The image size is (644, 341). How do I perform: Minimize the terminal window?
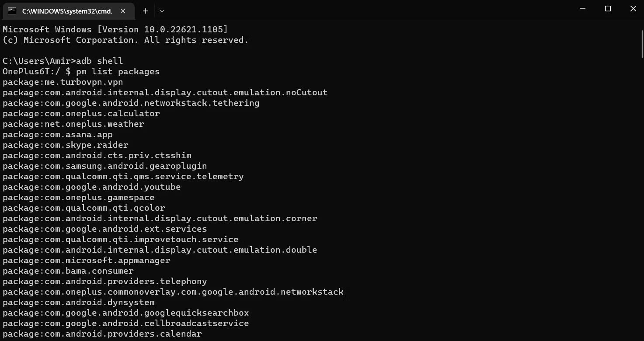[x=582, y=9]
